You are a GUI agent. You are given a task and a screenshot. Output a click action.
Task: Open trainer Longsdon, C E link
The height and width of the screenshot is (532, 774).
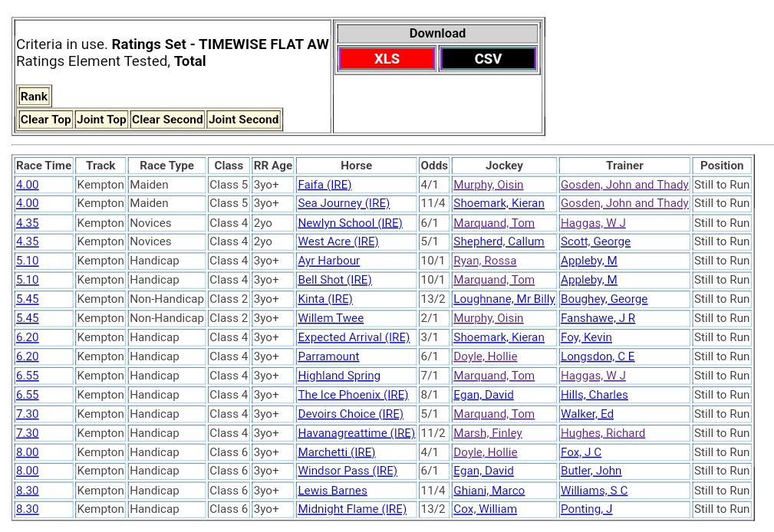[x=598, y=356]
